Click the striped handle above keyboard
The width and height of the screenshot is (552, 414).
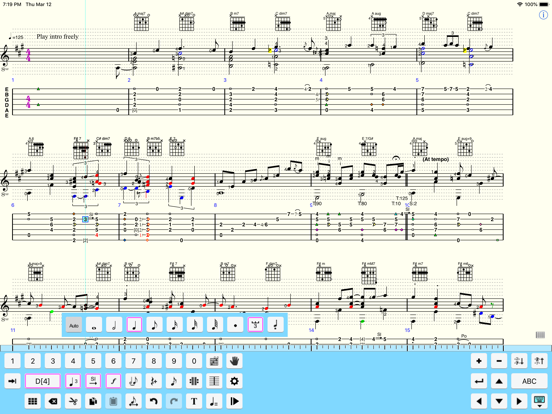pos(540,335)
